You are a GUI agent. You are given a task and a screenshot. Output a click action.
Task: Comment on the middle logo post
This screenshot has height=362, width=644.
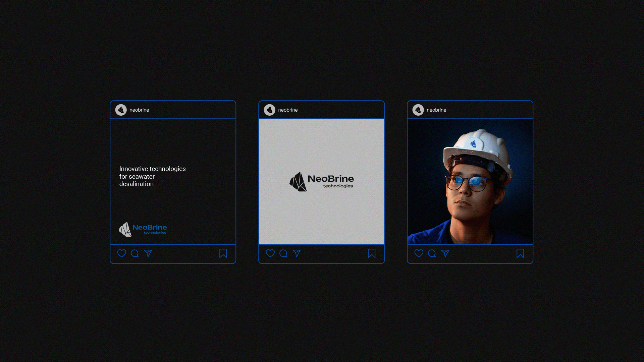tap(283, 253)
